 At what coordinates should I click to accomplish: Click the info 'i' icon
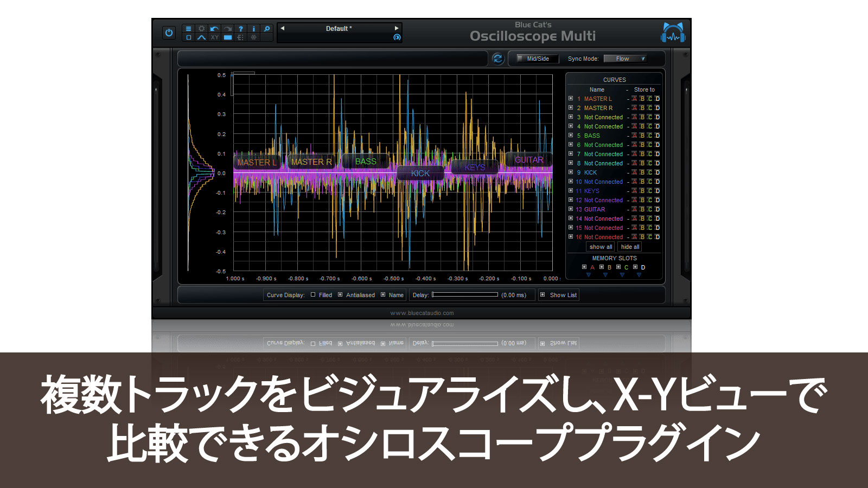pyautogui.click(x=253, y=29)
